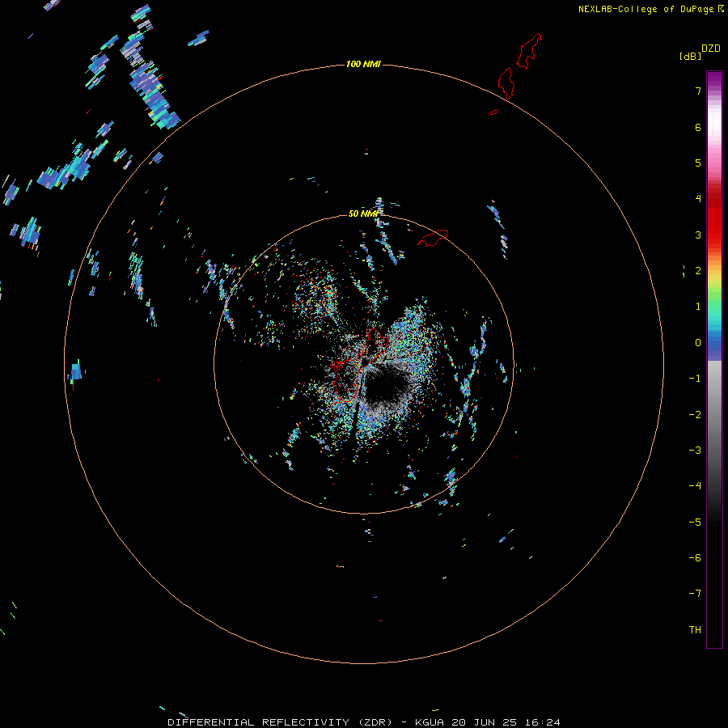This screenshot has height=728, width=728.
Task: Click the 20 JUN 25 date in caption
Action: tap(485, 722)
